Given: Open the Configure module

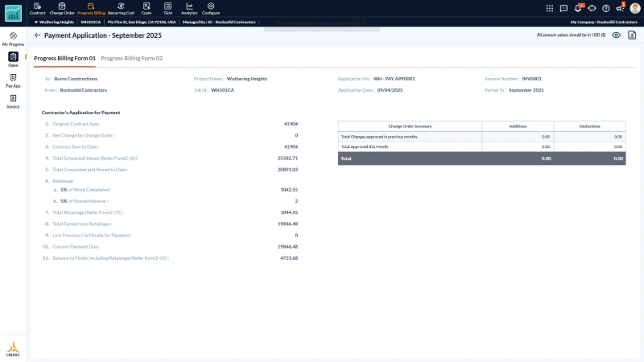Looking at the screenshot, I should [x=211, y=9].
